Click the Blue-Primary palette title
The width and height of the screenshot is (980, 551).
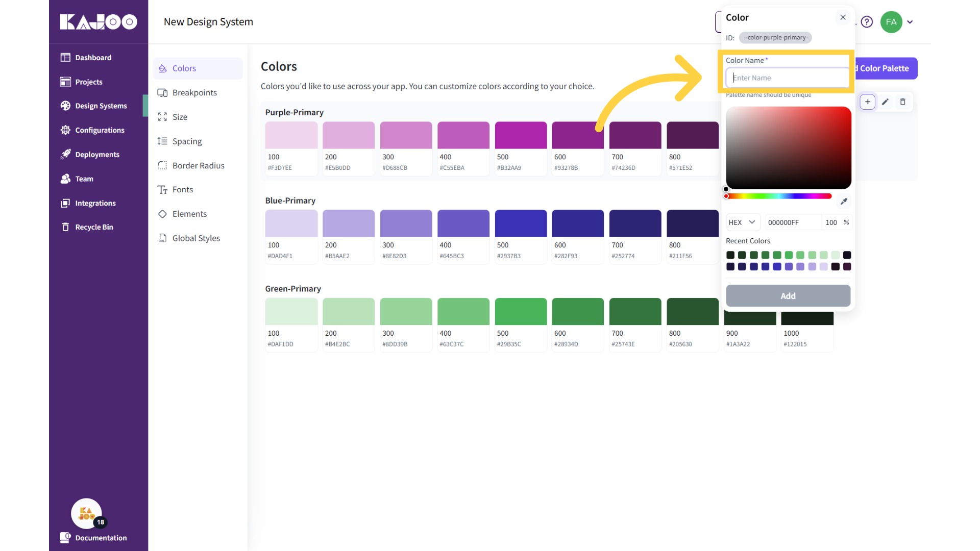pos(290,201)
